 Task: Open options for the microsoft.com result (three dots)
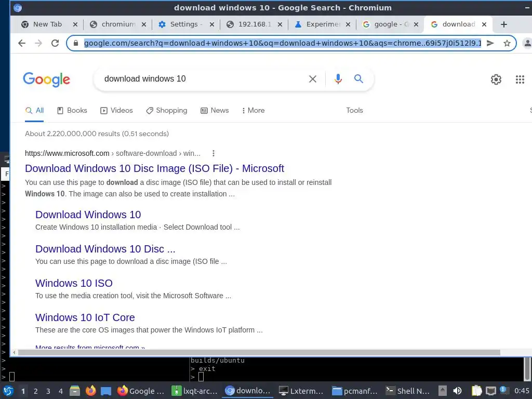click(214, 153)
